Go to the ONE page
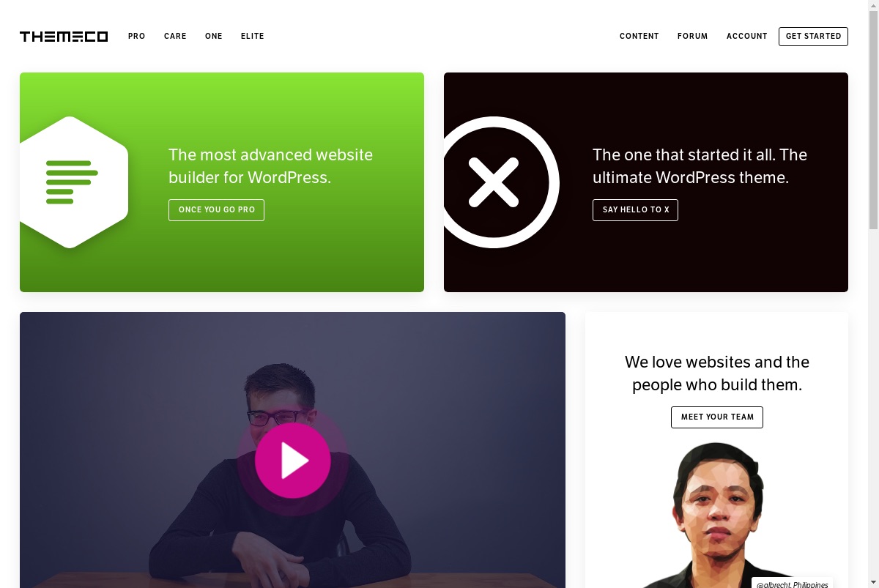 [214, 36]
